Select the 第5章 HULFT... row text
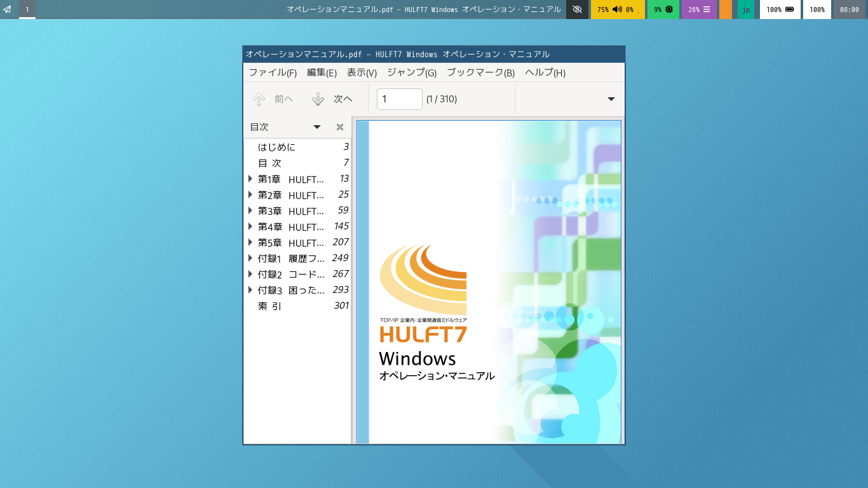Image resolution: width=868 pixels, height=488 pixels. [x=291, y=243]
